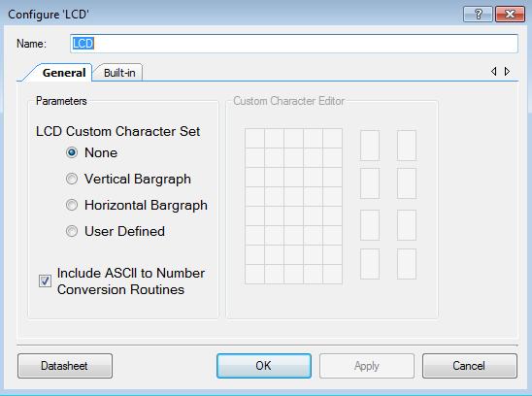Select the None radio button

72,152
